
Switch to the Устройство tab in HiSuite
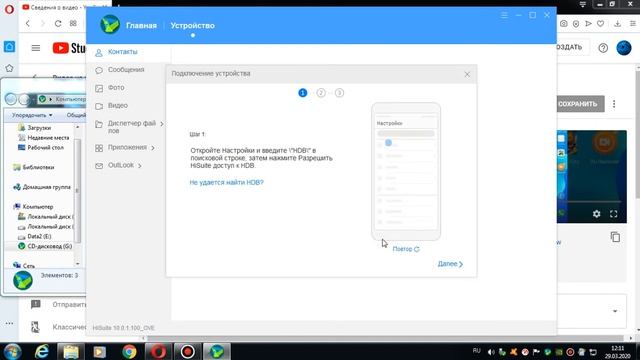192,25
